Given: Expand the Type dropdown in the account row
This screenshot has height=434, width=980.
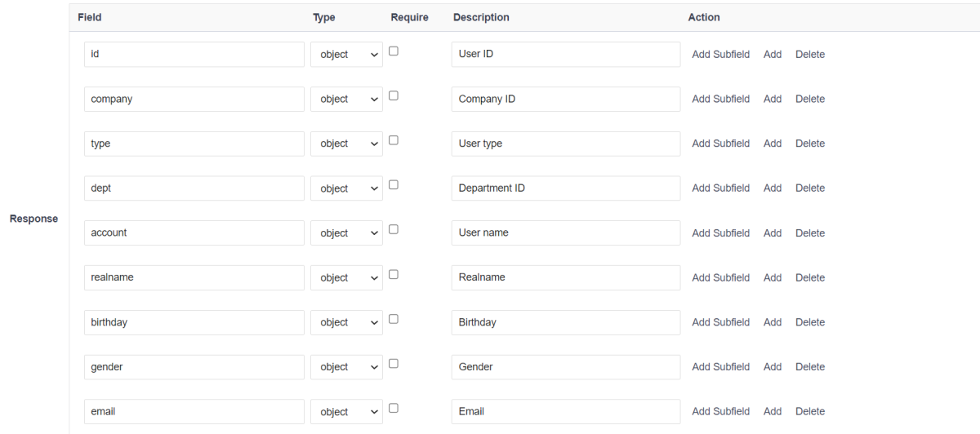Looking at the screenshot, I should coord(346,233).
